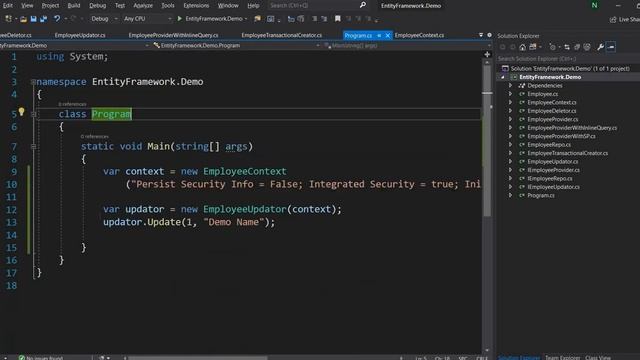Click the Save All toolbar icon
This screenshot has height=360, width=640.
click(x=43, y=19)
